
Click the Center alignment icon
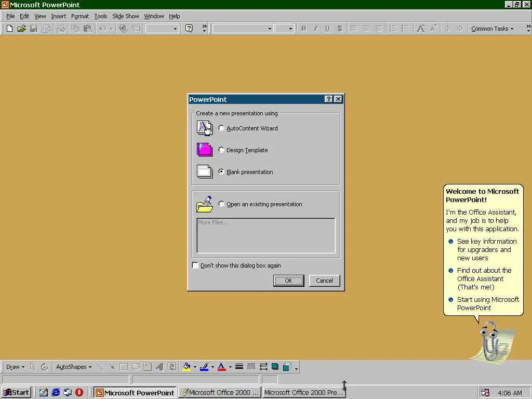[366, 29]
